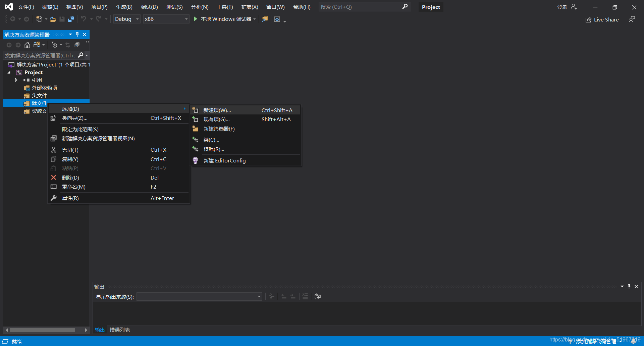Click the Home icon in Solution Explorer
This screenshot has height=346, width=644.
[27, 45]
